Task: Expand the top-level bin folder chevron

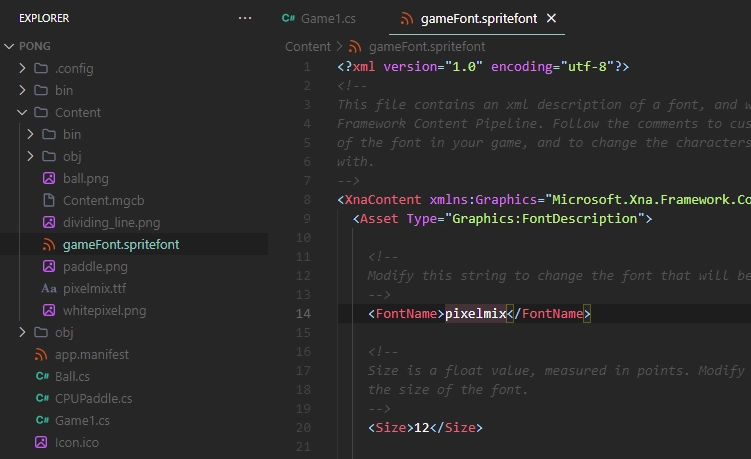Action: [x=22, y=90]
